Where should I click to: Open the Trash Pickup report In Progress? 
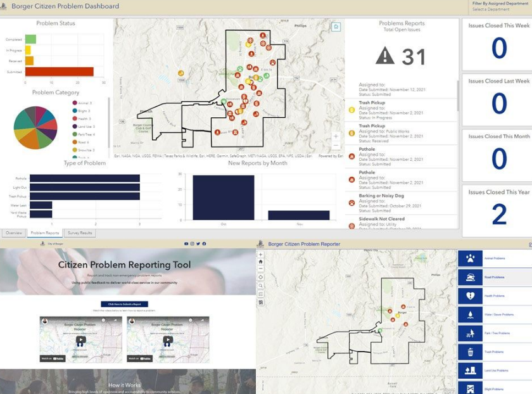tap(401, 110)
